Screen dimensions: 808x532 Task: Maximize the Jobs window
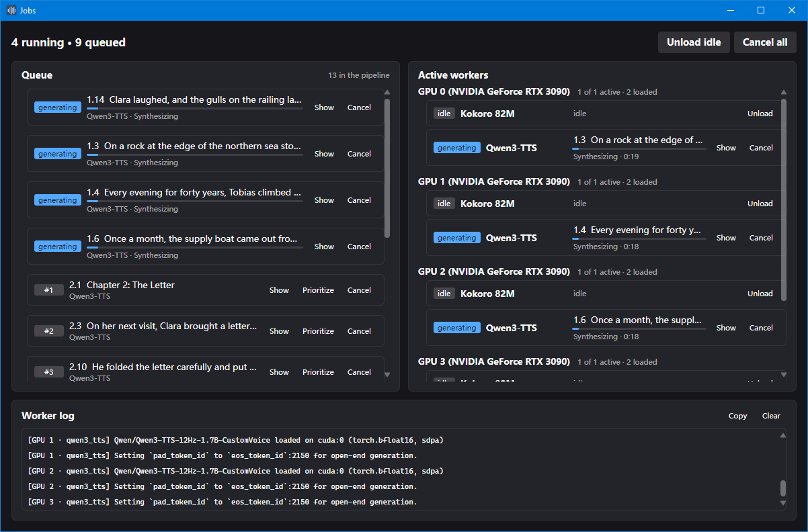tap(761, 10)
